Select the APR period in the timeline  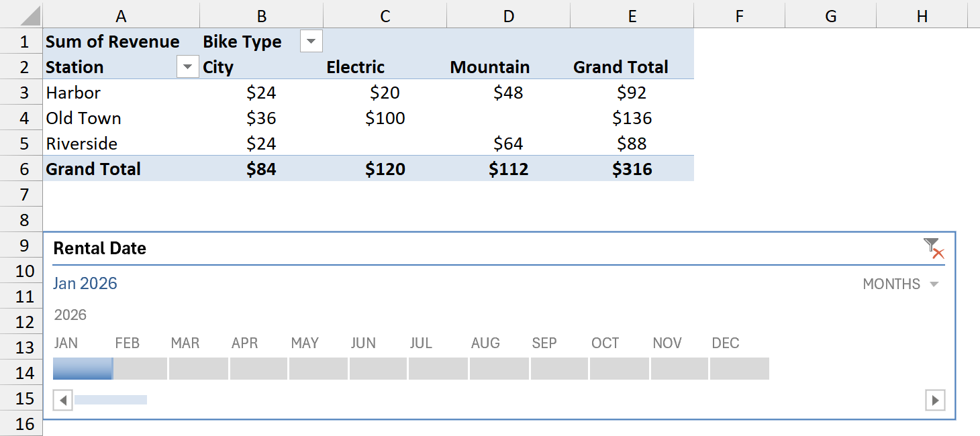pos(258,368)
